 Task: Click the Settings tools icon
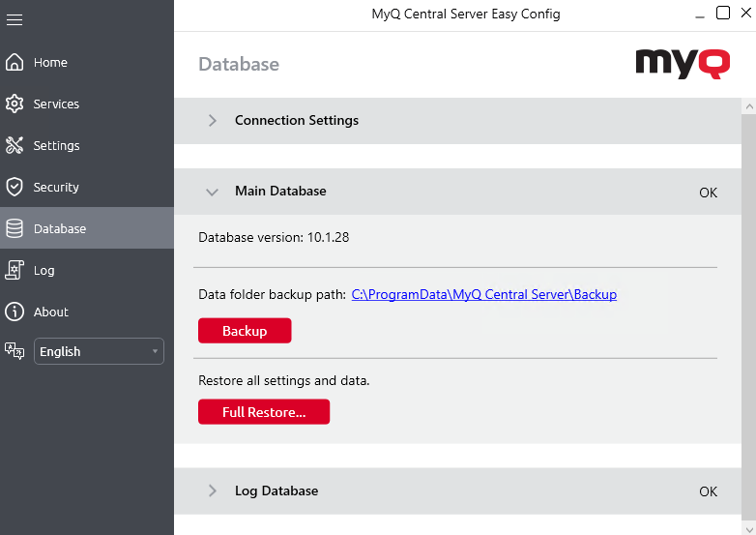point(15,145)
